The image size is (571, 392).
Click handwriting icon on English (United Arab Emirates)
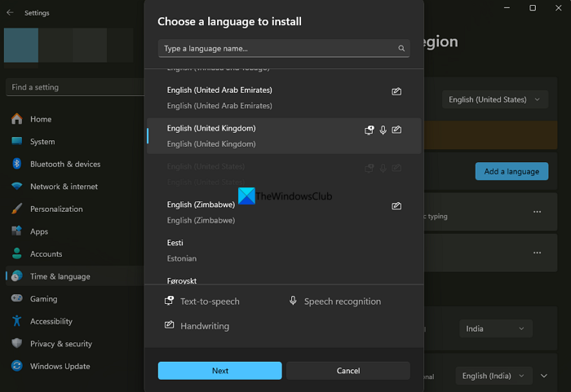(x=396, y=91)
